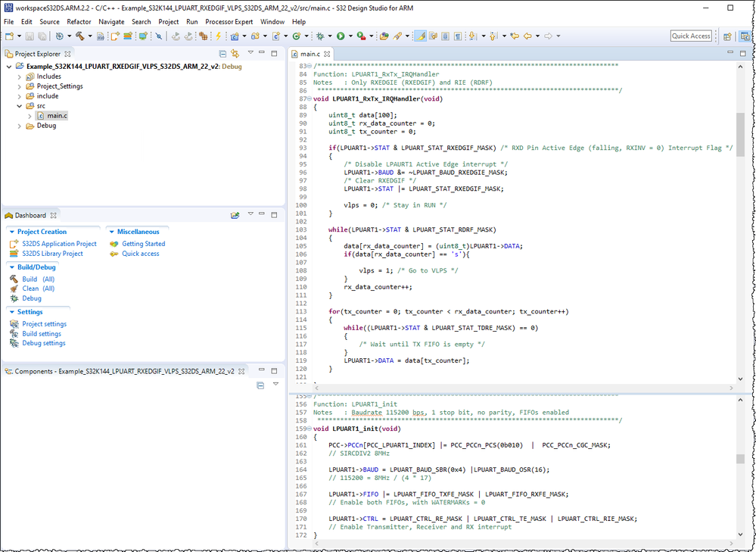756x552 pixels.
Task: Click Link with Editor icon in Project Explorer
Action: (x=235, y=54)
